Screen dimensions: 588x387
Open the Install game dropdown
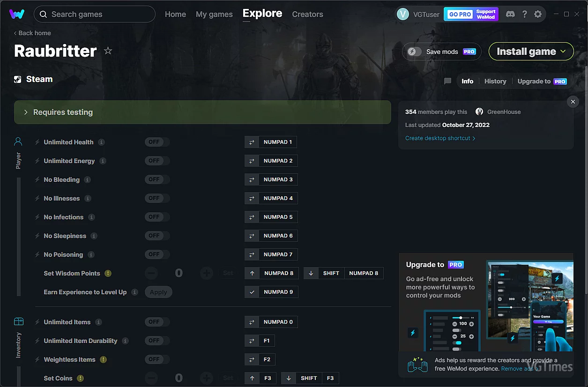[531, 52]
